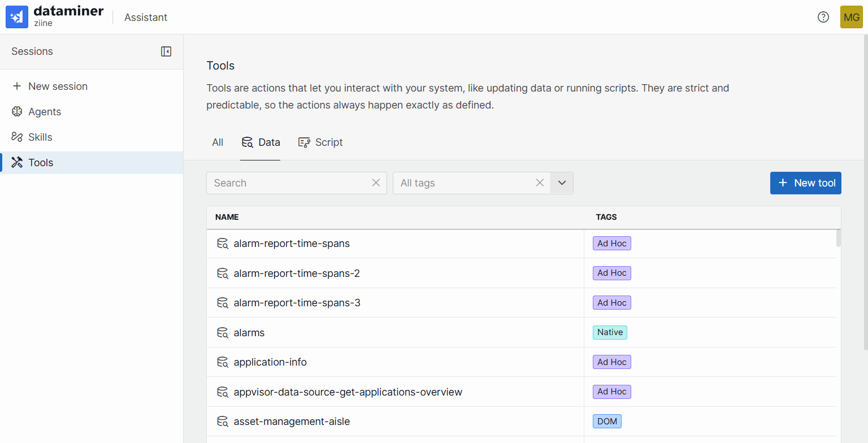The image size is (868, 443).
Task: Click the New tool button
Action: (806, 183)
